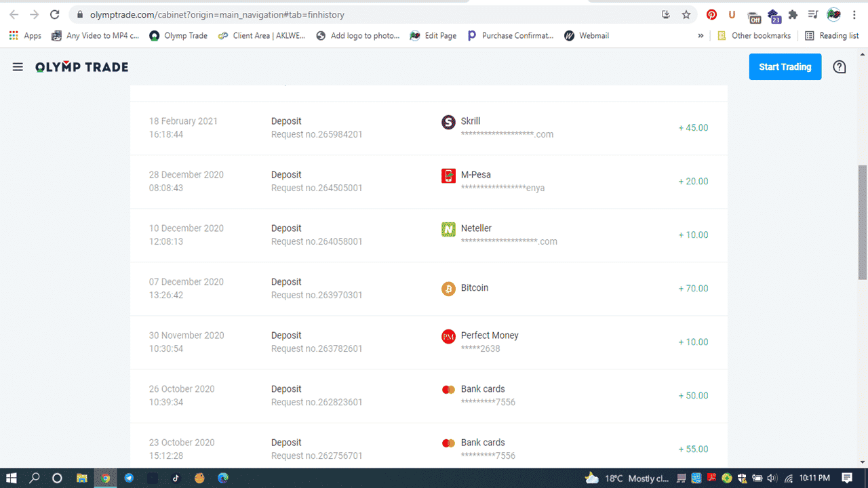Click the + 70.00 Bitcoin amount

[x=693, y=288]
